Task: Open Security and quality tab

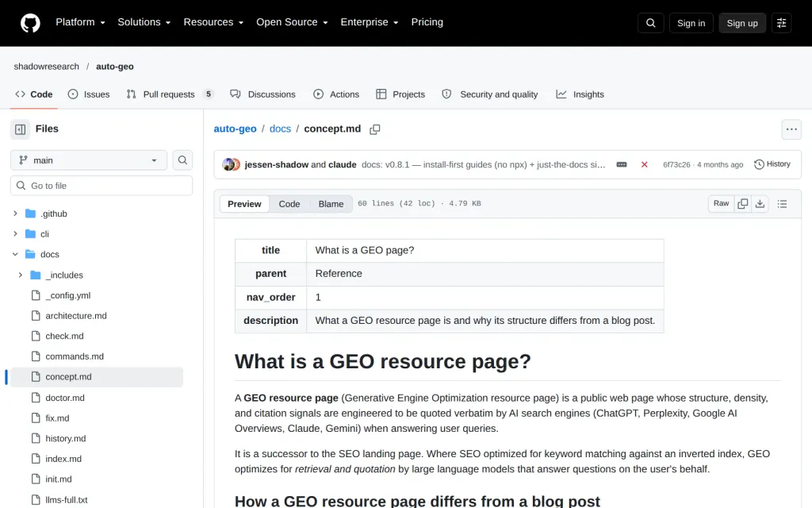Action: tap(490, 94)
